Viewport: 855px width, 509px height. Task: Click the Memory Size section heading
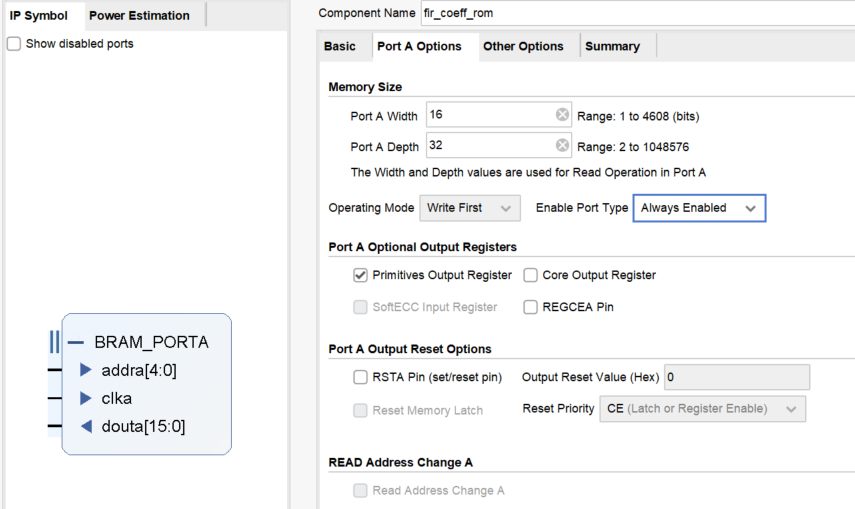pyautogui.click(x=365, y=87)
